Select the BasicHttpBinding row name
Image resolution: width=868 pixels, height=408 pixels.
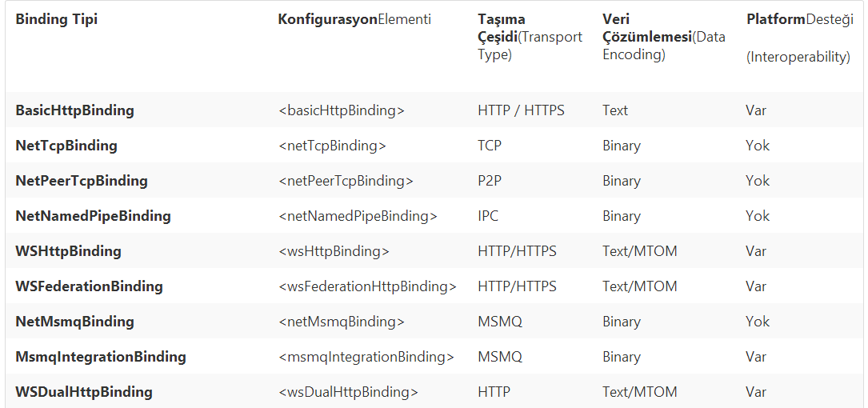pyautogui.click(x=74, y=110)
